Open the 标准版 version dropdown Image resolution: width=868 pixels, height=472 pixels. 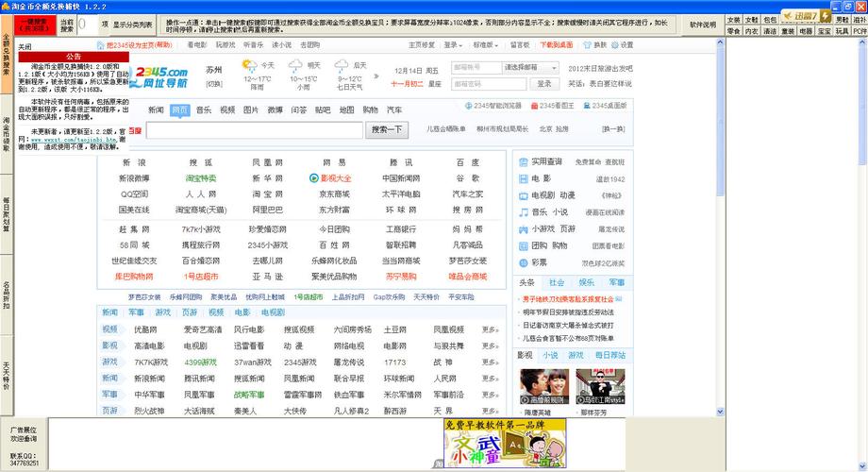point(485,45)
